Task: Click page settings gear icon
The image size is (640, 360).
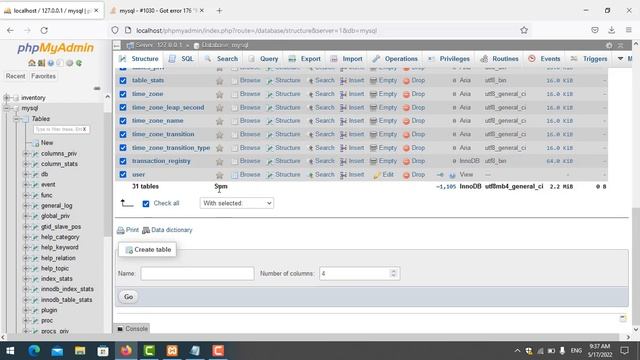Action: click(x=609, y=45)
